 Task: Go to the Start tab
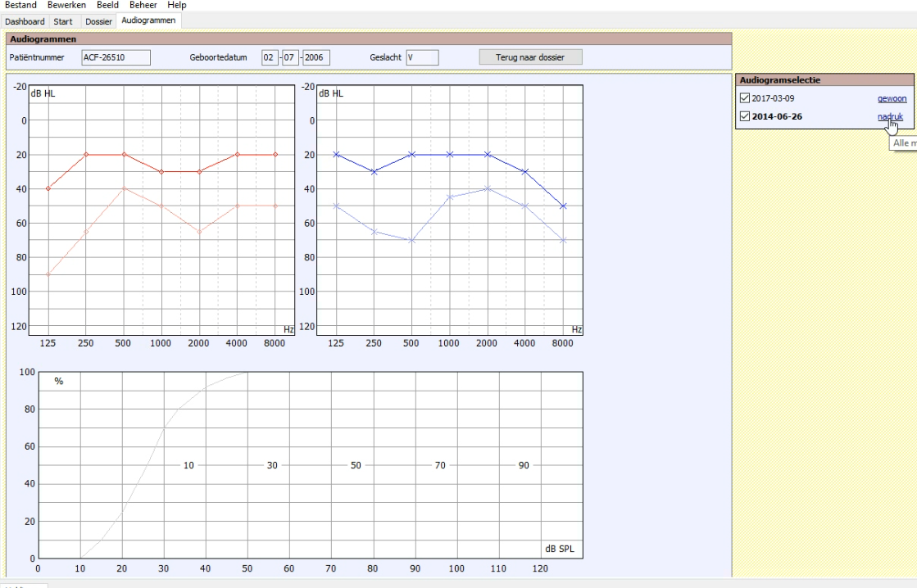pyautogui.click(x=62, y=20)
